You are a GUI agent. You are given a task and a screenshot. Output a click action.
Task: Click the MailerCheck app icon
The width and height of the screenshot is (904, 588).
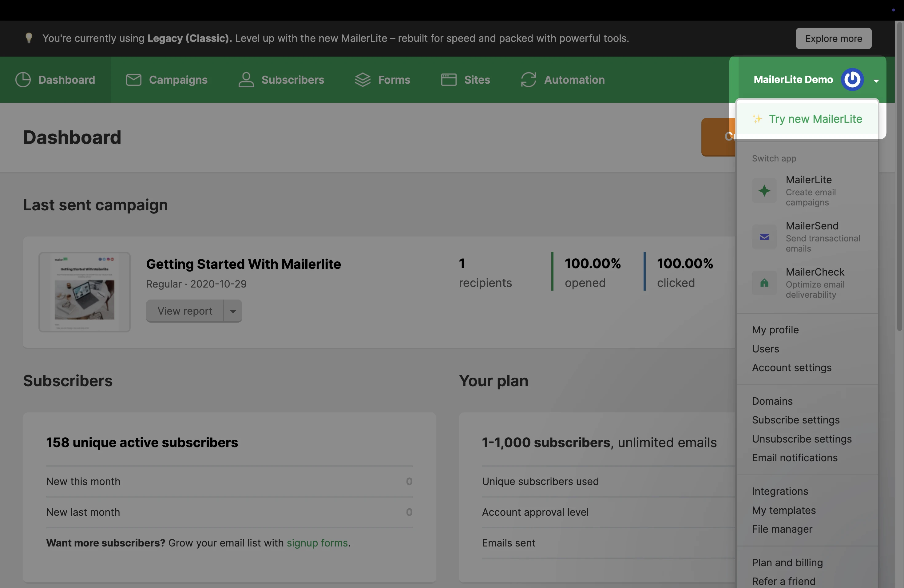click(764, 283)
